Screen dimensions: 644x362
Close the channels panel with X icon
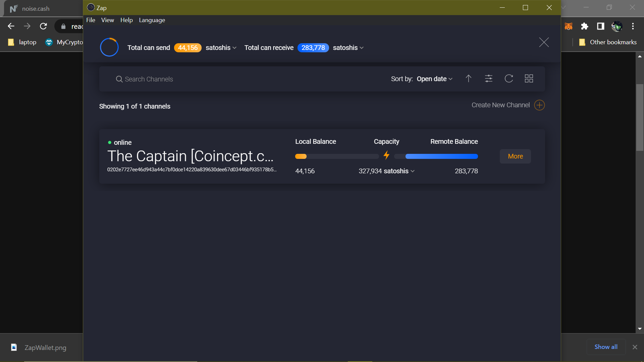[x=544, y=42]
